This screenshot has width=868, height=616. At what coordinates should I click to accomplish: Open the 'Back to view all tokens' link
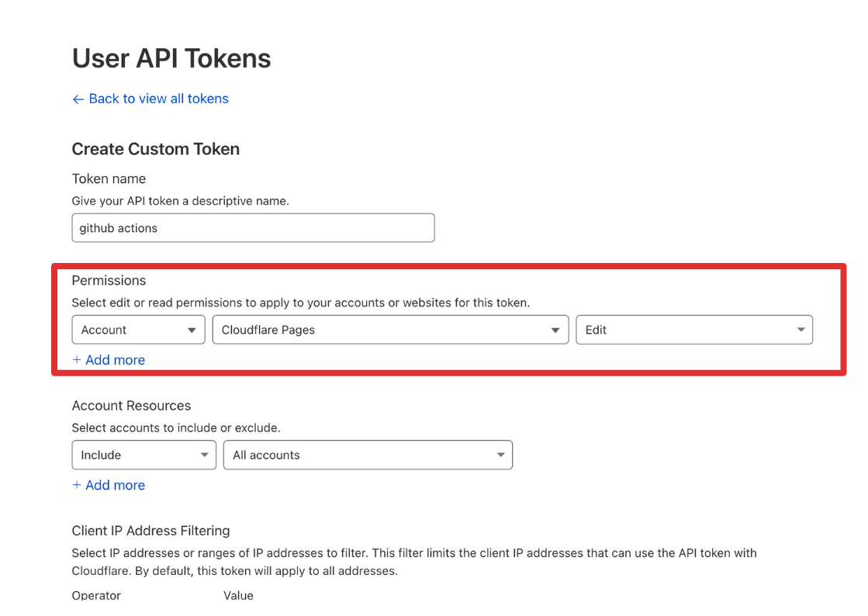coord(158,99)
